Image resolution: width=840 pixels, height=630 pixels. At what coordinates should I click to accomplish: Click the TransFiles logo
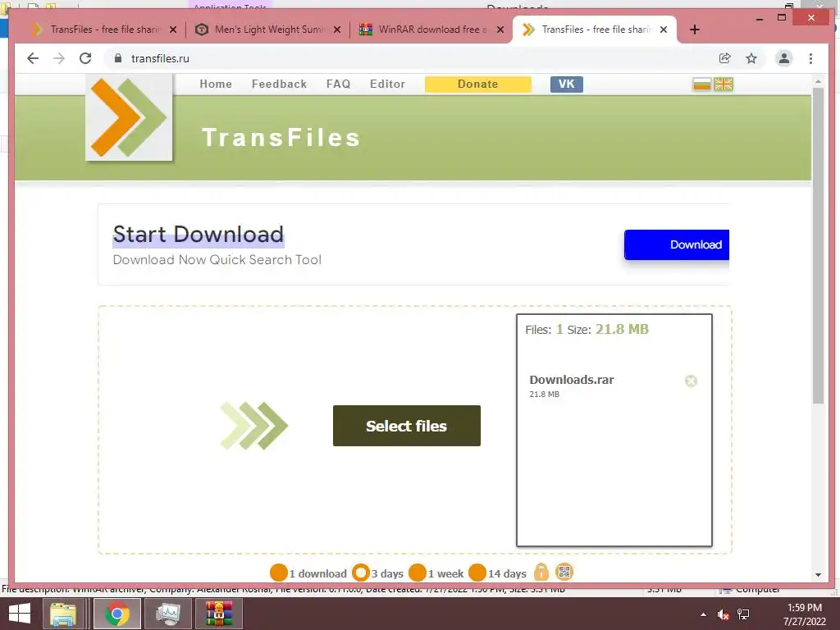pyautogui.click(x=129, y=117)
